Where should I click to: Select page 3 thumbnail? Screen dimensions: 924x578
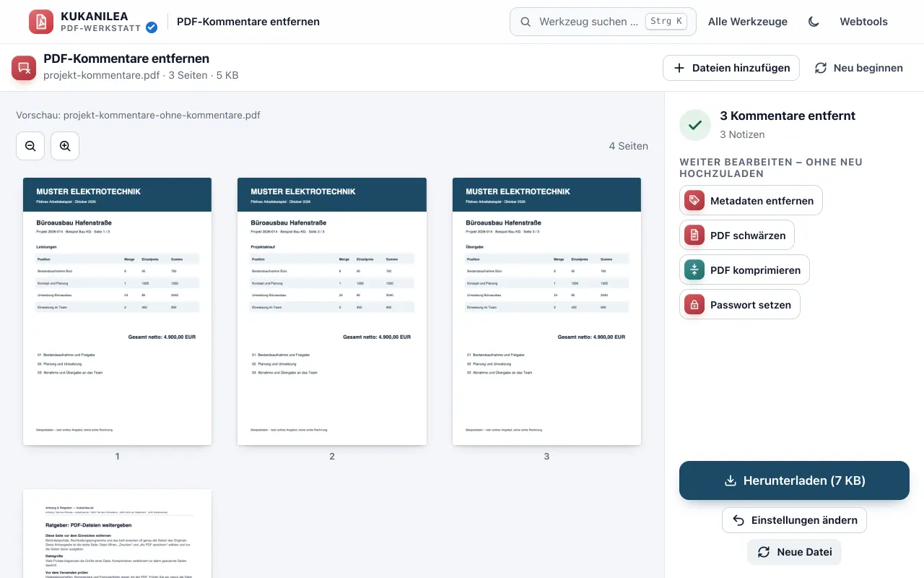tap(546, 311)
